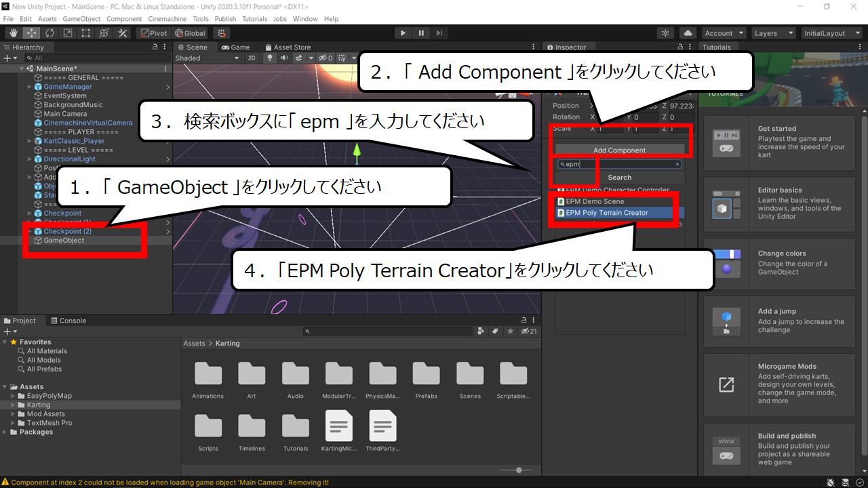Open the cloud services icon
The image size is (868, 488).
tap(688, 33)
